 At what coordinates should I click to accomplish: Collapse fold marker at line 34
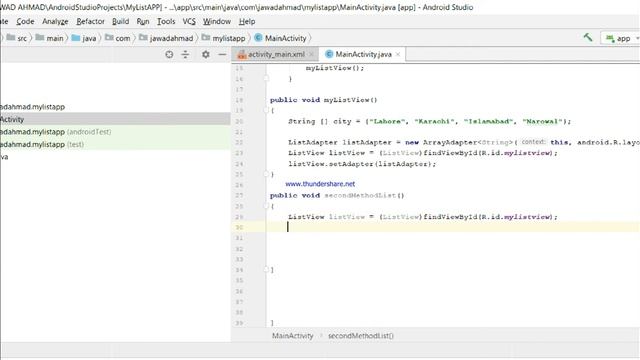pyautogui.click(x=266, y=269)
